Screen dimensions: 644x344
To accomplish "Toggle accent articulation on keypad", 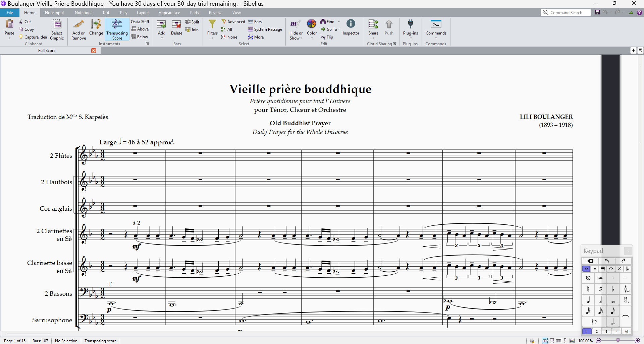I will click(600, 278).
